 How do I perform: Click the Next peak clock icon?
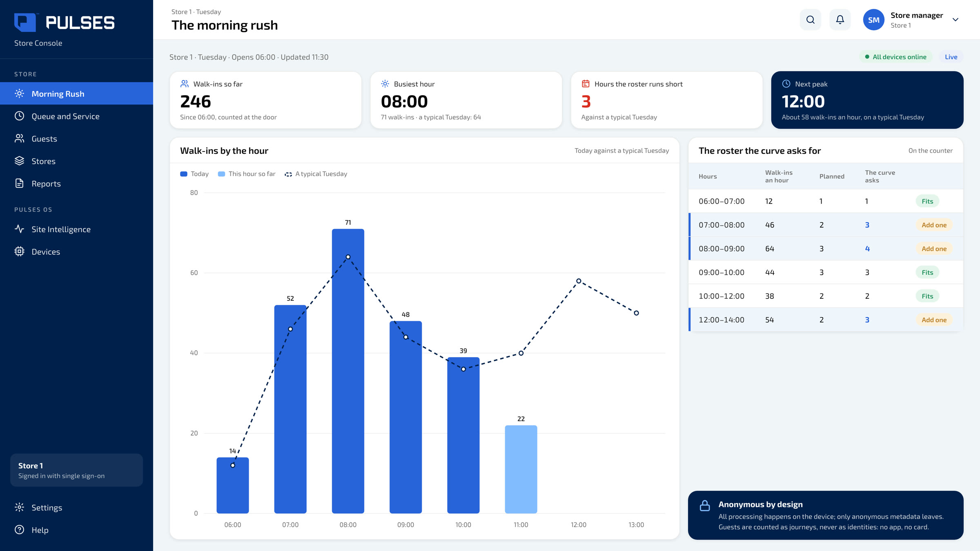pyautogui.click(x=786, y=84)
